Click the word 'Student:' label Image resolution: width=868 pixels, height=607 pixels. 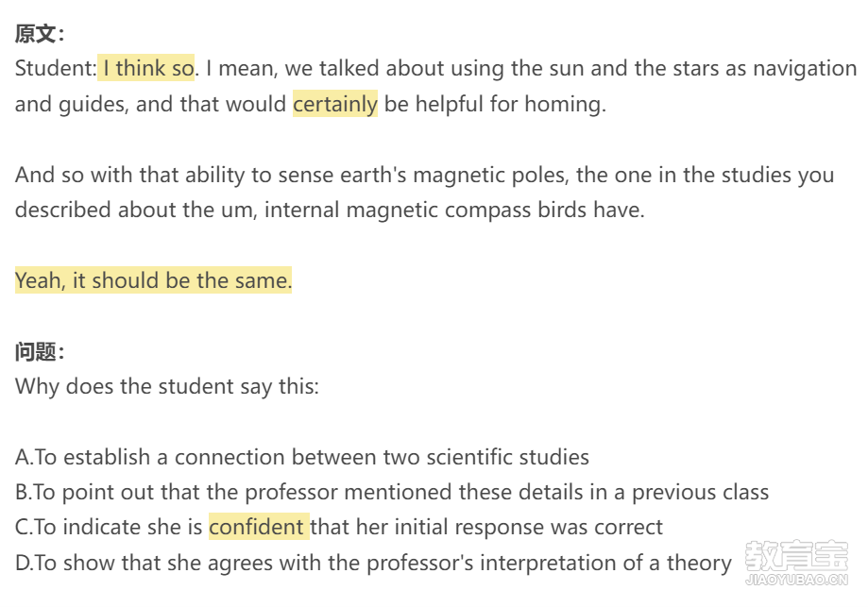coord(56,68)
